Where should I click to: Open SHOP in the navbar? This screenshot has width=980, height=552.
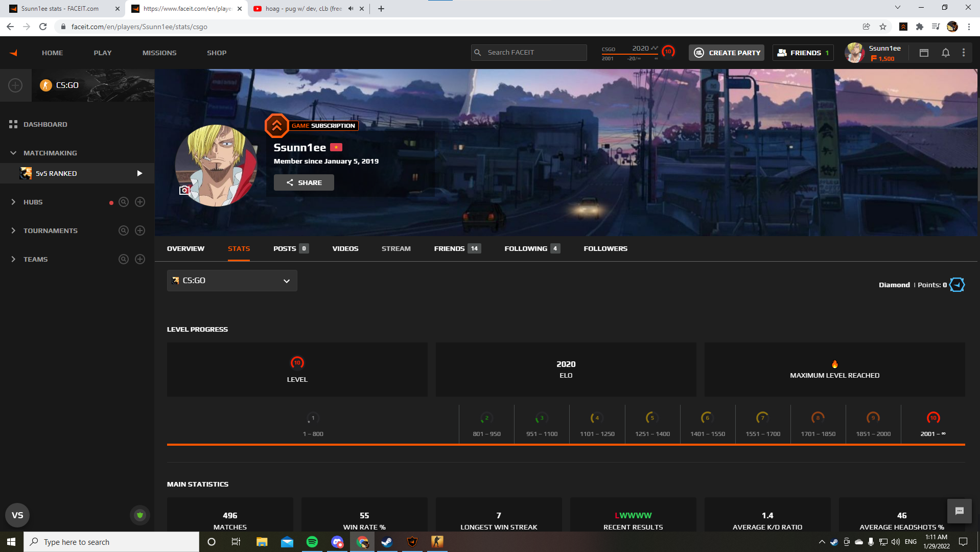point(217,53)
